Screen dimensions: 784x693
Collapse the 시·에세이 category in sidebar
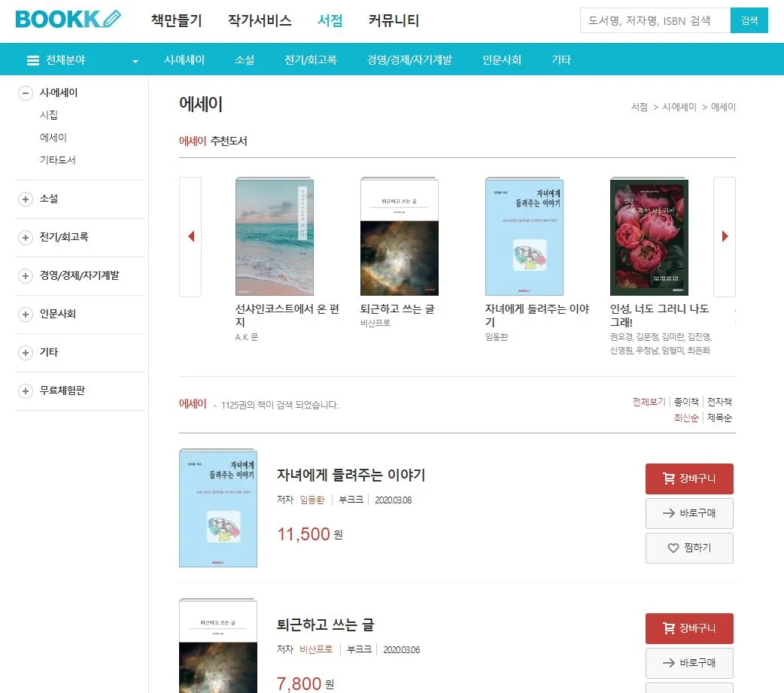click(x=26, y=93)
